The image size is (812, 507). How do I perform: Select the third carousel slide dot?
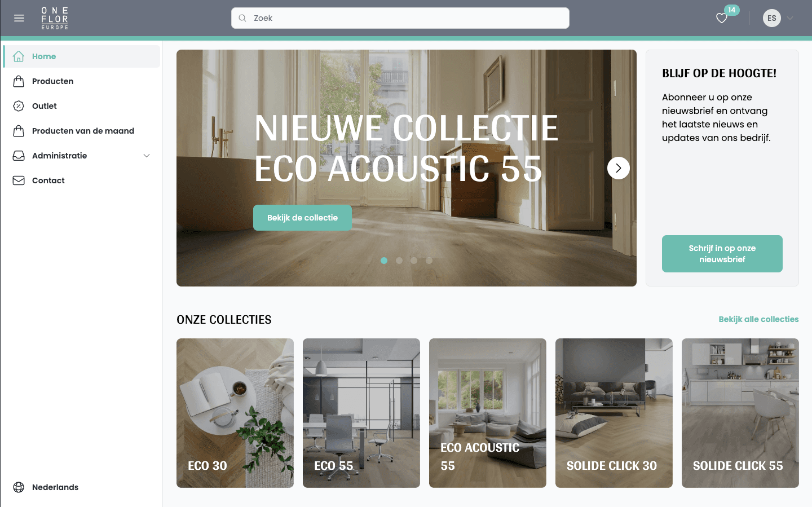414,261
